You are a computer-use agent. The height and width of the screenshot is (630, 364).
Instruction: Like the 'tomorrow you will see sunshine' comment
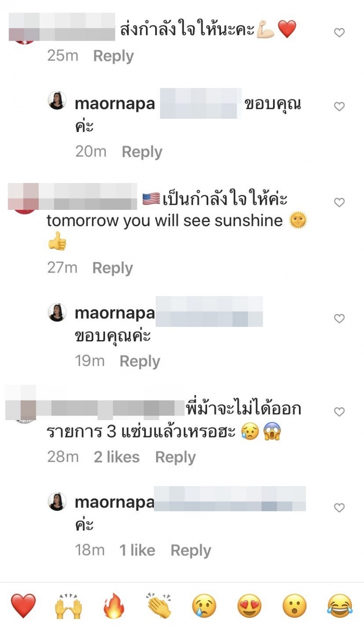pyautogui.click(x=339, y=203)
